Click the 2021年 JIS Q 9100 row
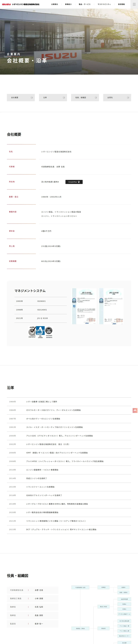The width and height of the screenshot is (138, 644). point(41,318)
